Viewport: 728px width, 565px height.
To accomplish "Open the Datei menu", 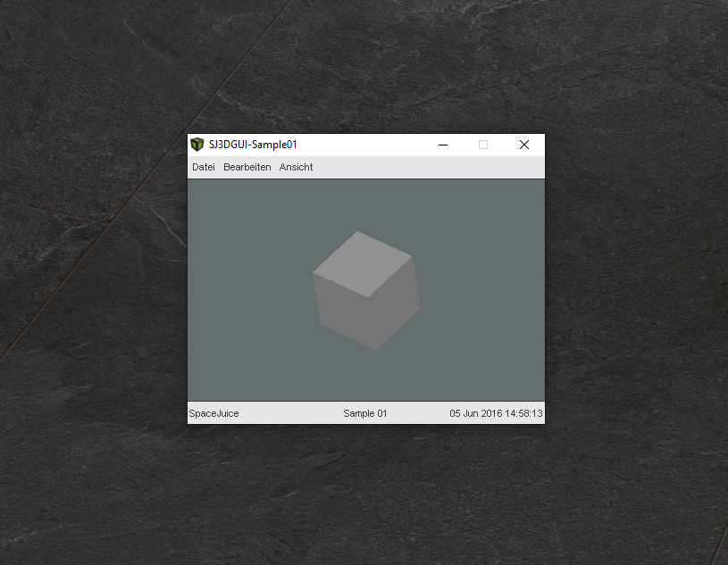I will click(204, 167).
